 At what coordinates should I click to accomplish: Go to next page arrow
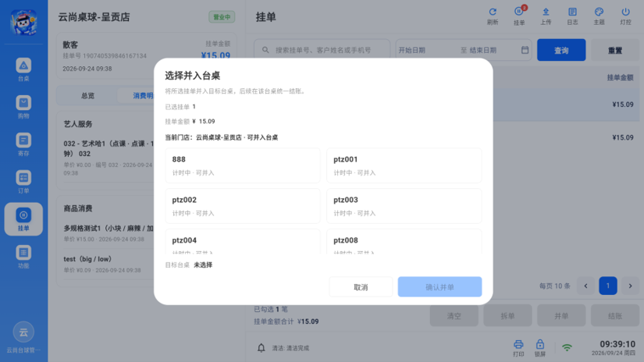point(630,286)
